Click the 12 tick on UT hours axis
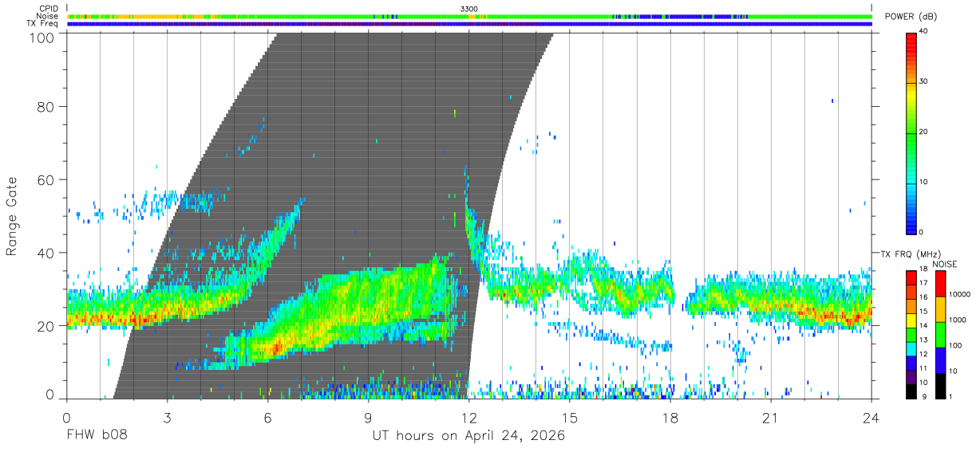The height and width of the screenshot is (452, 980). click(x=468, y=418)
